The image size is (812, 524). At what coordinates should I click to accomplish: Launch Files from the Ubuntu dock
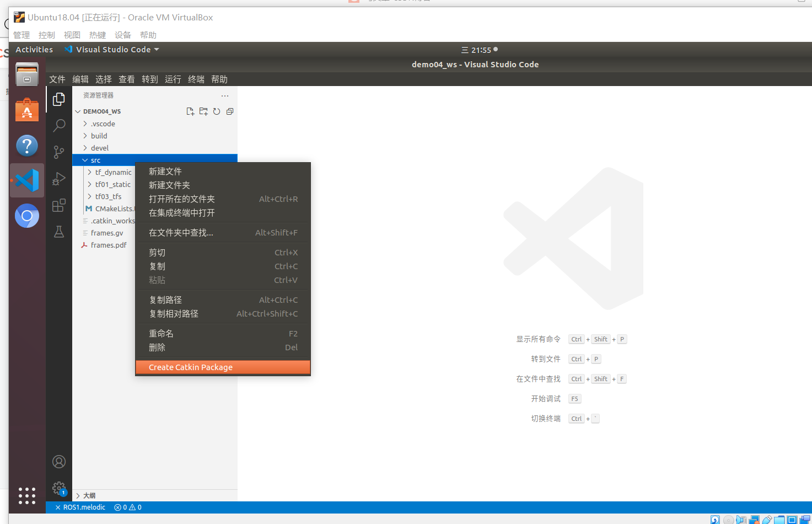click(x=27, y=74)
